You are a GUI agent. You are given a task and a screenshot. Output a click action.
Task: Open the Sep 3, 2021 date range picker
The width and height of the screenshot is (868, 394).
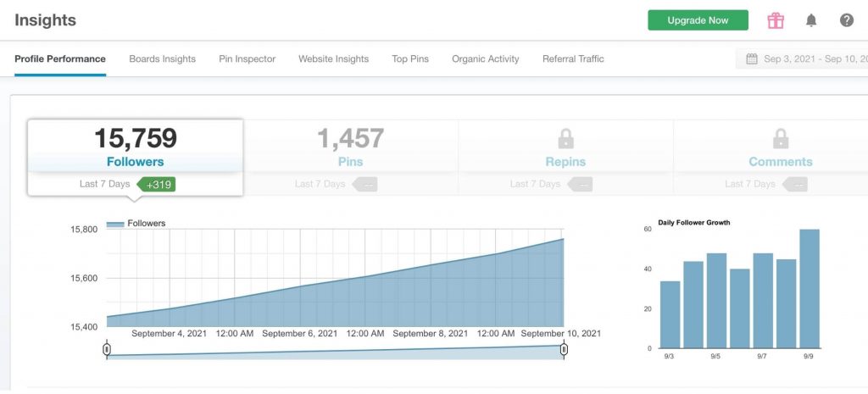point(802,58)
